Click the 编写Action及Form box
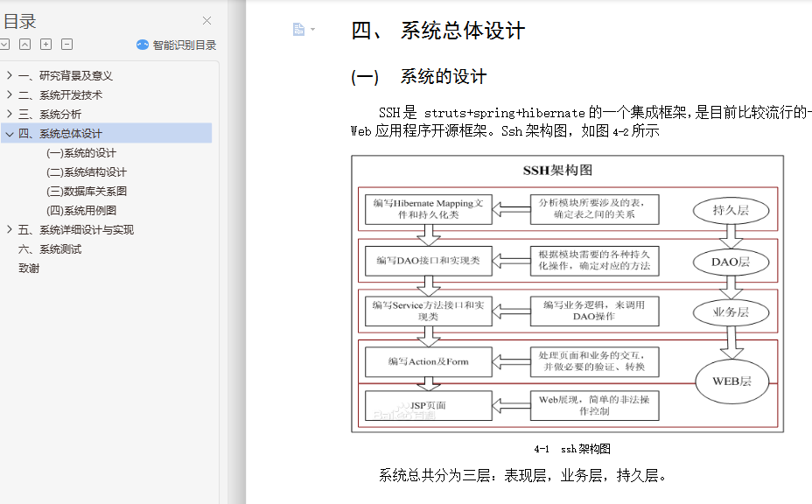Viewport: 812px width, 504px height. [x=428, y=361]
